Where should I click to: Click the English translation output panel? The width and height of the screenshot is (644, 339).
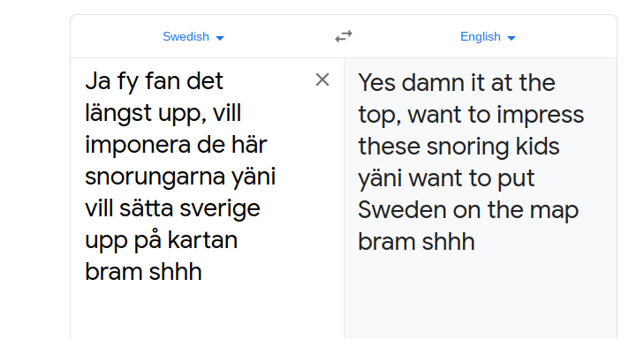481,199
